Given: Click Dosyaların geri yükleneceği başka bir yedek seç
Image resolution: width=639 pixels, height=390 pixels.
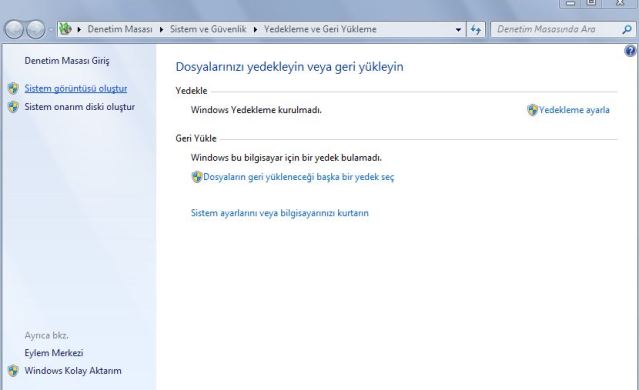Looking at the screenshot, I should point(299,177).
